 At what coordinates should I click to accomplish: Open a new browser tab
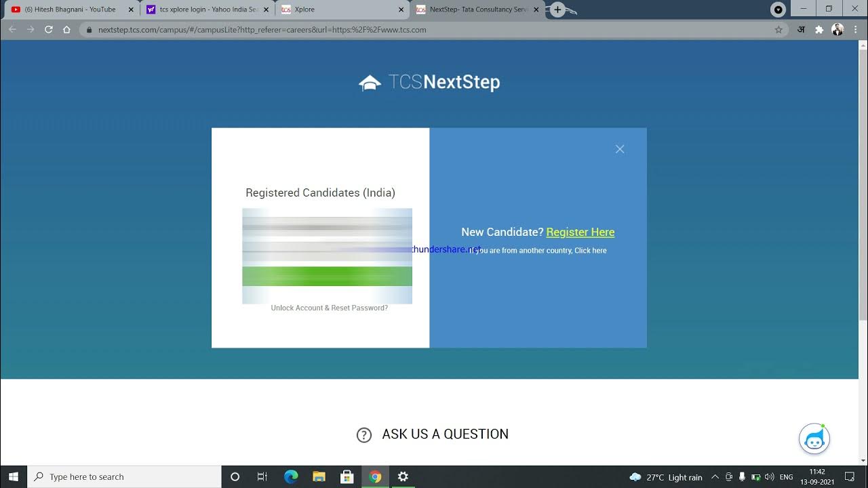[557, 9]
